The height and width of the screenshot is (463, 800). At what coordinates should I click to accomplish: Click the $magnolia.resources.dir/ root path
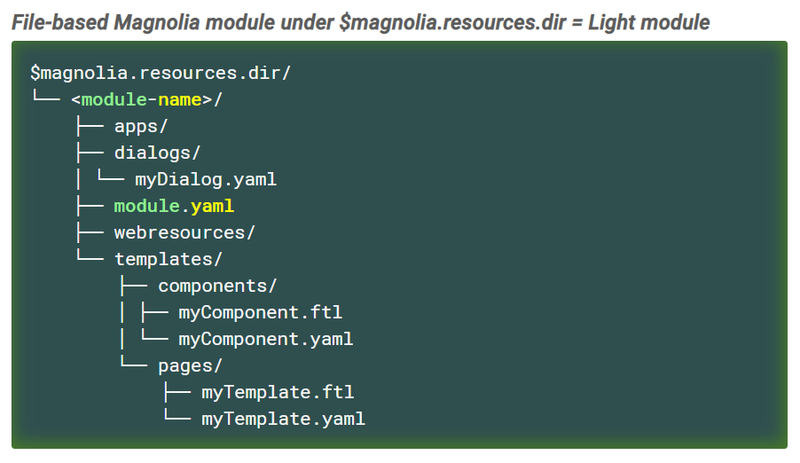pyautogui.click(x=160, y=73)
